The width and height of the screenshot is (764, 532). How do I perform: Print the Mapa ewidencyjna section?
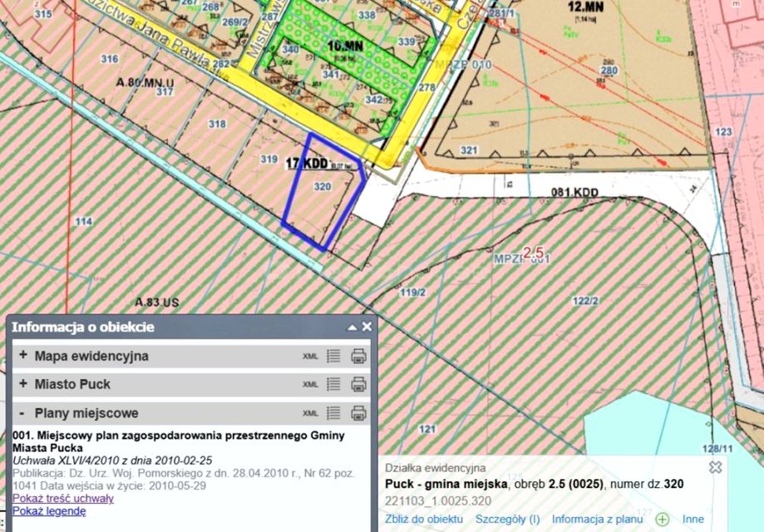click(x=358, y=356)
